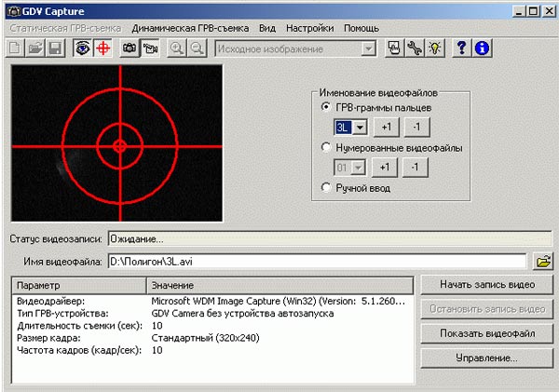The width and height of the screenshot is (559, 392).
Task: Click the zoom out magnifier icon
Action: [198, 48]
